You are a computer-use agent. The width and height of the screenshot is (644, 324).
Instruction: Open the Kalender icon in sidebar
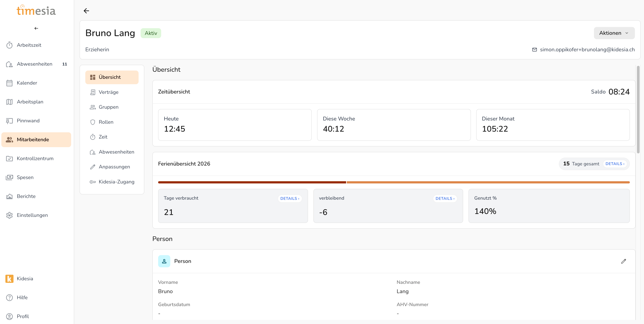point(9,83)
